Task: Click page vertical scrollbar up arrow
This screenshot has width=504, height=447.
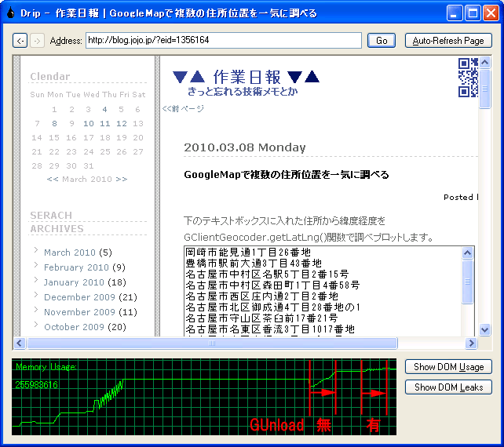Action: 484,62
